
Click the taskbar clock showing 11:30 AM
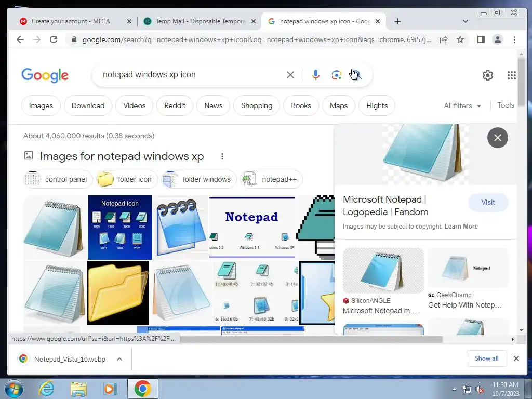coord(506,389)
